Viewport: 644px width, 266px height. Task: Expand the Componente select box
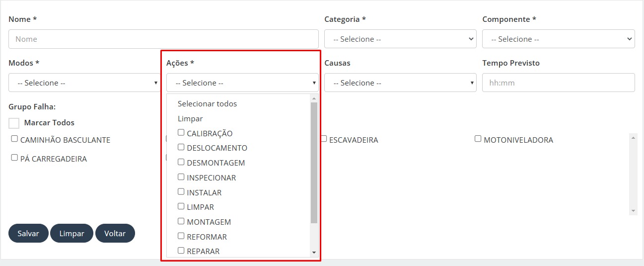pyautogui.click(x=558, y=39)
